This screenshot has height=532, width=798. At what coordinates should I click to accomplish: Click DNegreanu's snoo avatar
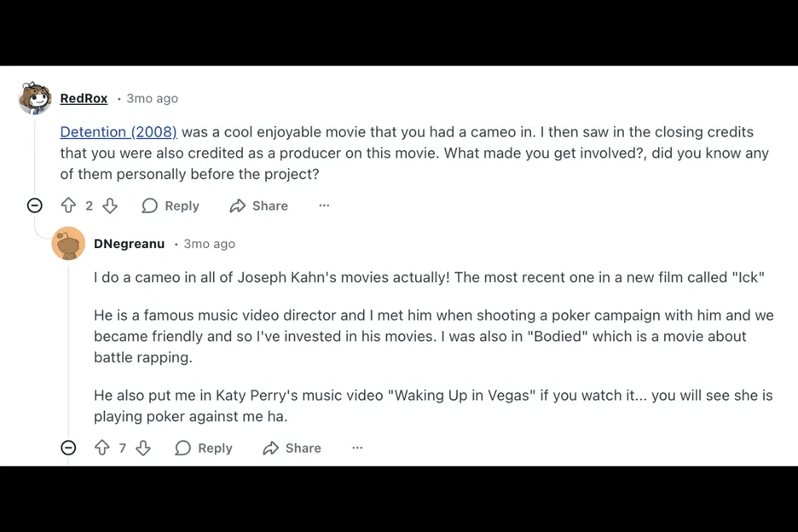coord(69,244)
